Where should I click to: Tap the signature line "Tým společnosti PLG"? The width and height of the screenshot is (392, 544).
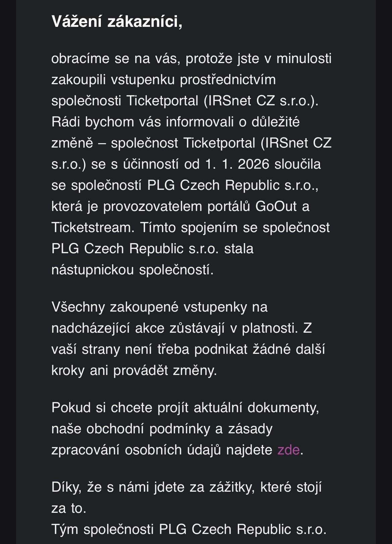point(189,529)
